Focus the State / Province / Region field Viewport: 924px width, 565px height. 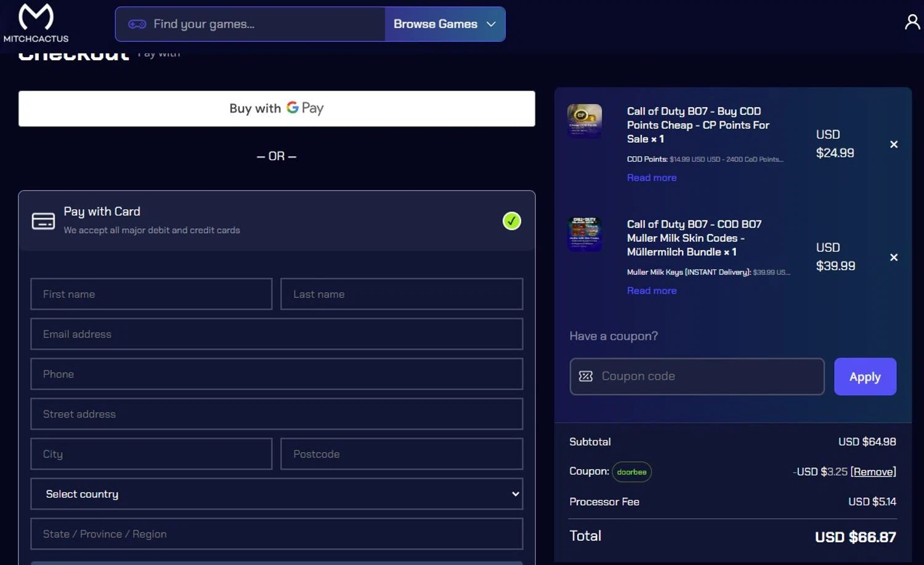(x=277, y=534)
